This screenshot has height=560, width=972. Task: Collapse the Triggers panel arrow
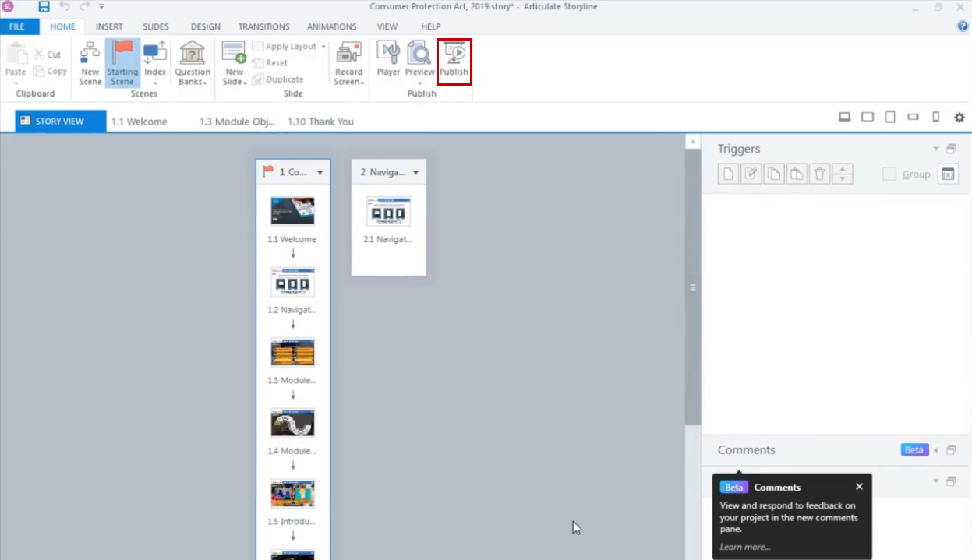[936, 149]
